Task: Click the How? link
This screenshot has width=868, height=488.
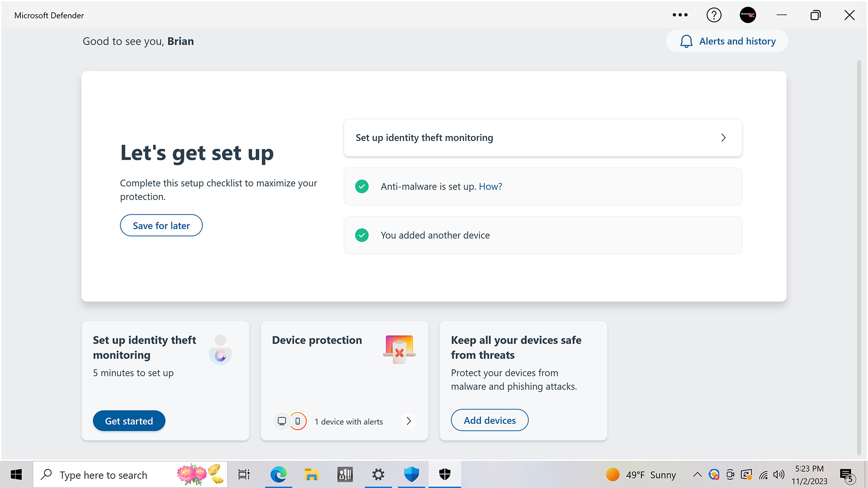Action: pos(490,187)
